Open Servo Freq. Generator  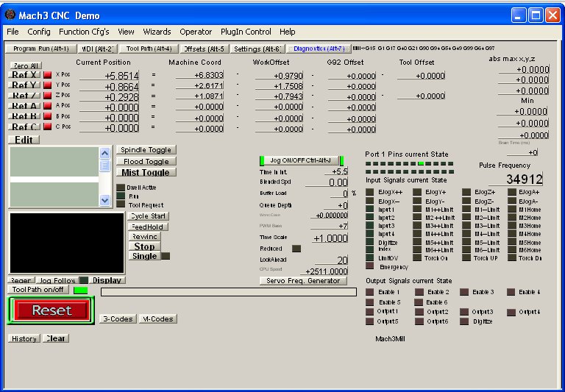(x=303, y=281)
